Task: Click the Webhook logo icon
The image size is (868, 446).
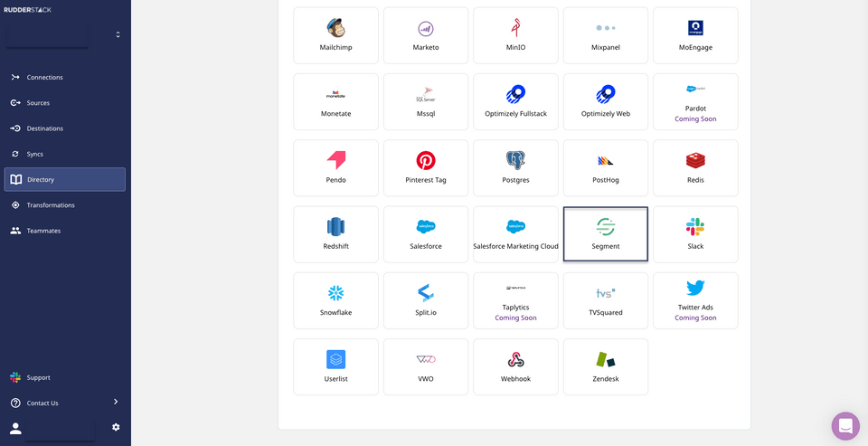Action: [515, 359]
